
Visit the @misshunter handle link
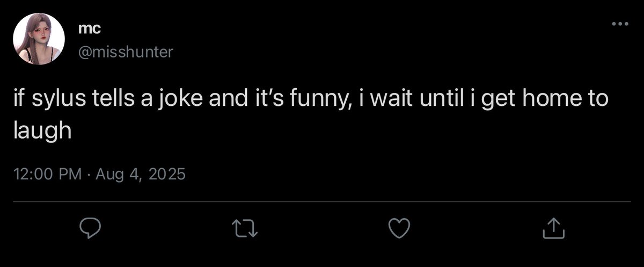126,52
